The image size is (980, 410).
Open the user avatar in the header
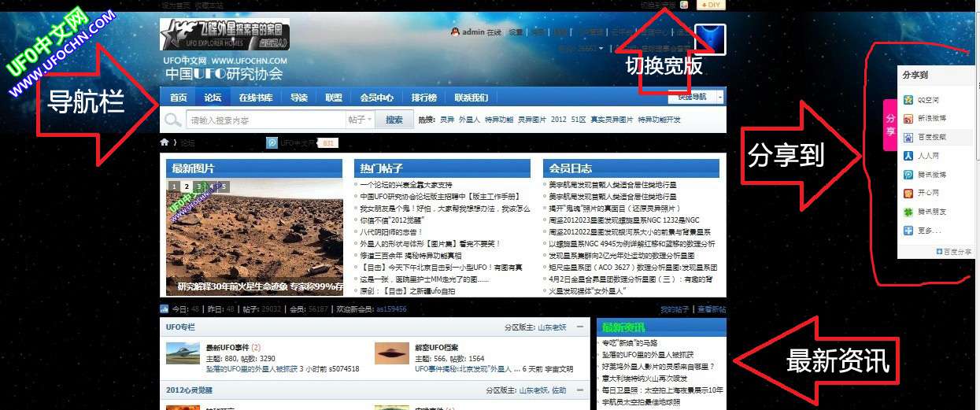[709, 40]
